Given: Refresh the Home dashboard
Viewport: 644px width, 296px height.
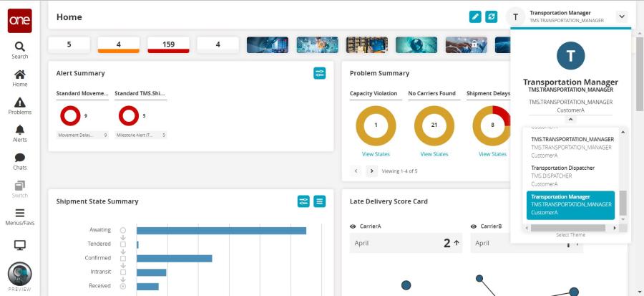Looking at the screenshot, I should click(x=491, y=16).
